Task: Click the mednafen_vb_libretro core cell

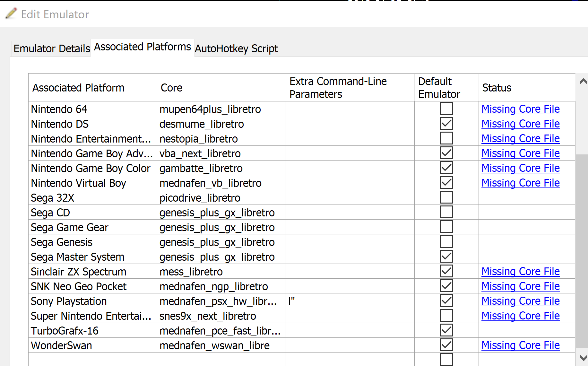Action: click(221, 183)
